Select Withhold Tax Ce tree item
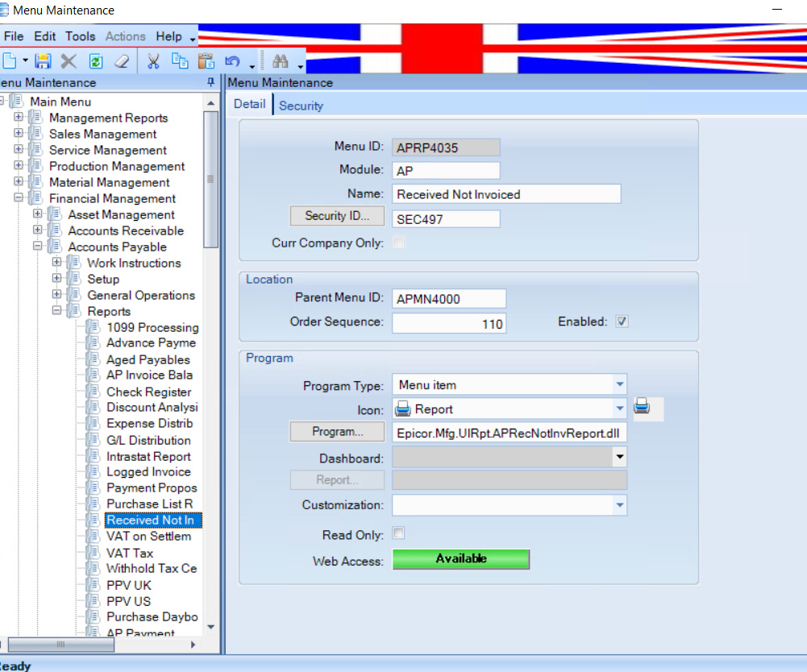The width and height of the screenshot is (807, 672). tap(152, 569)
